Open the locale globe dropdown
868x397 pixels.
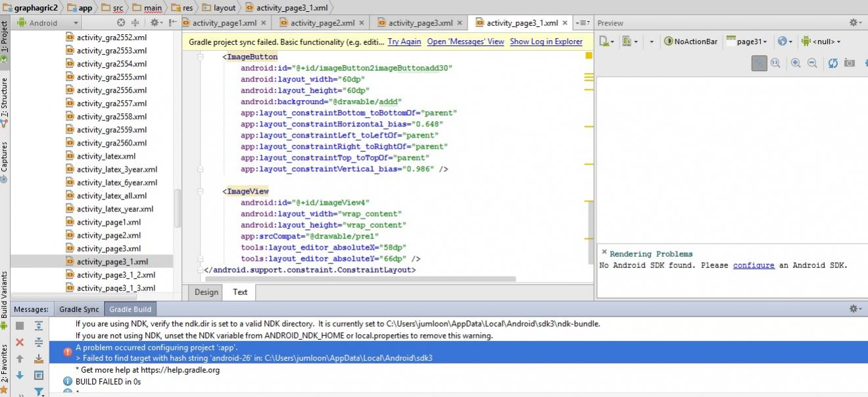(785, 41)
